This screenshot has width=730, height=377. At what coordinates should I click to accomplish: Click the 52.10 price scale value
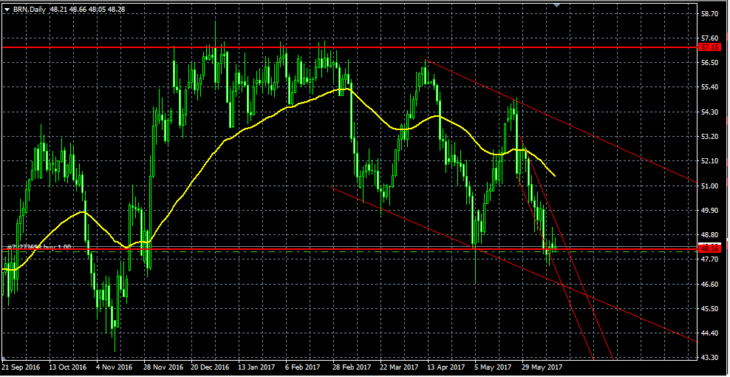710,162
